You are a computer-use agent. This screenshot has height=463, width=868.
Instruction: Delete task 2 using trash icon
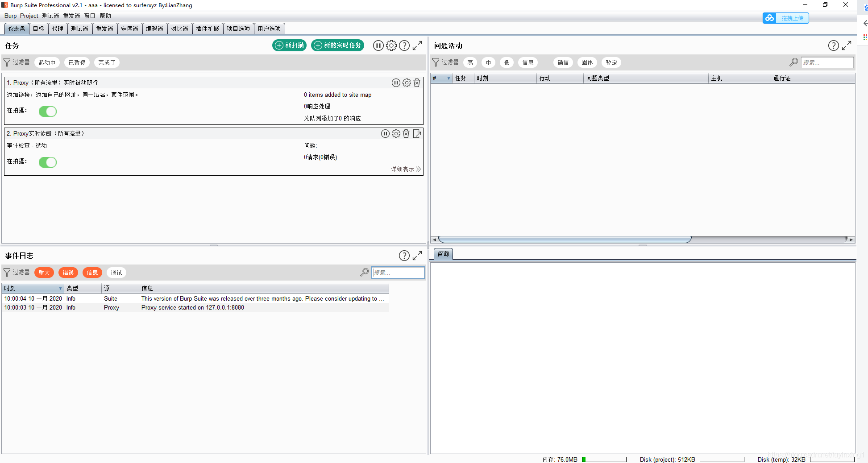[406, 134]
